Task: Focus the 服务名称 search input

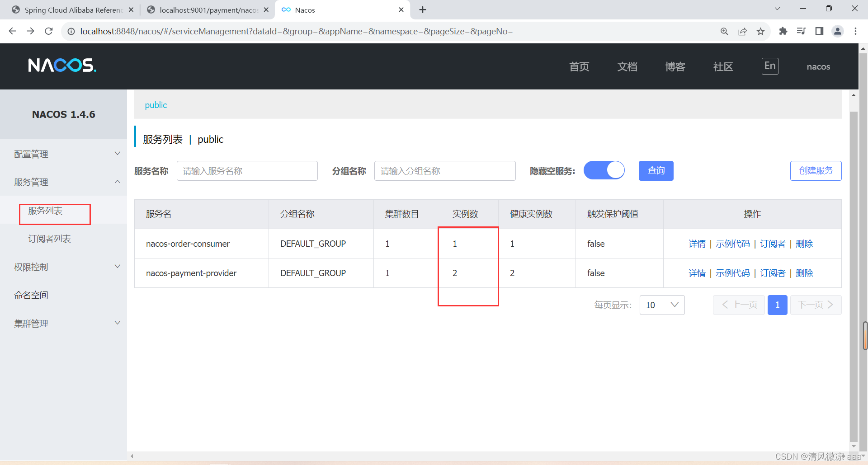Action: [247, 171]
